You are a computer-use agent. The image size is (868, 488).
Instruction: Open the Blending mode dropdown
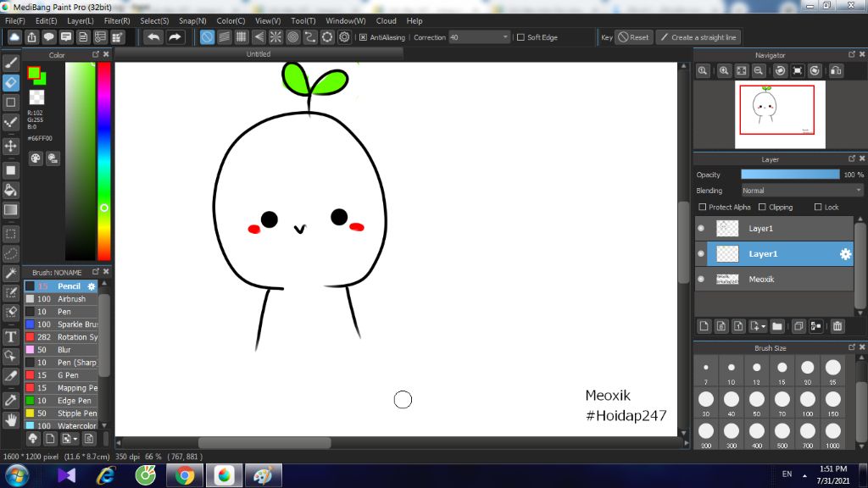pos(802,191)
